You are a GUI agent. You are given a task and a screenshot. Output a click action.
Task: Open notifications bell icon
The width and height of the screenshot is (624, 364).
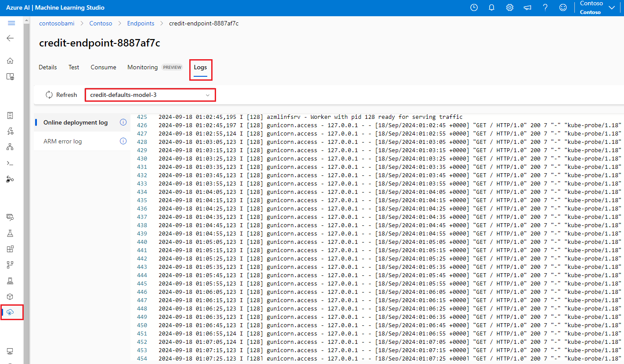492,7
